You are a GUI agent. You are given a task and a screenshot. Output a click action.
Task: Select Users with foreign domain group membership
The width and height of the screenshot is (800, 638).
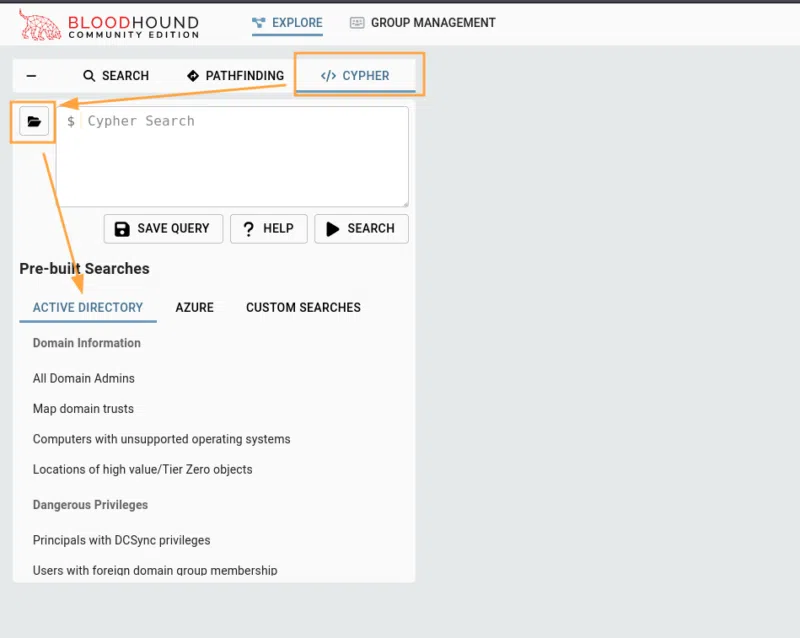(155, 570)
